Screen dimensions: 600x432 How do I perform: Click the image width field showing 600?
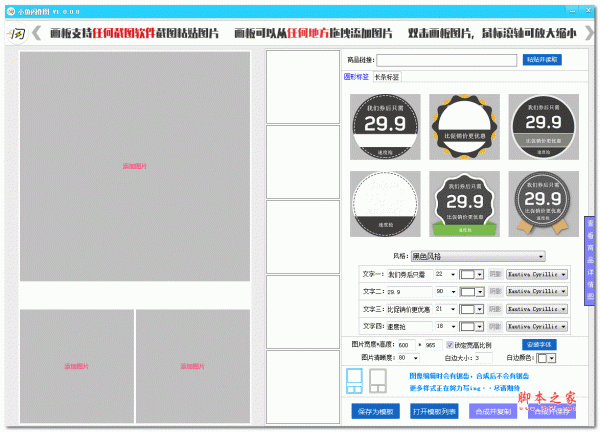[406, 345]
